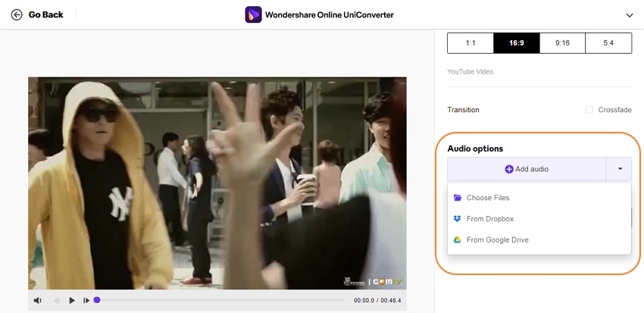Viewport: 644px width, 313px height.
Task: Click the Transition label
Action: click(463, 110)
